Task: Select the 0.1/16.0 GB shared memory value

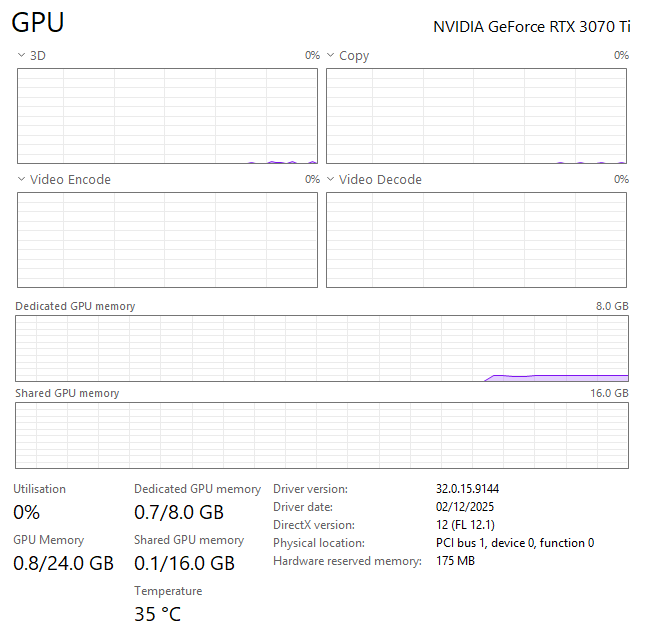Action: coord(184,563)
